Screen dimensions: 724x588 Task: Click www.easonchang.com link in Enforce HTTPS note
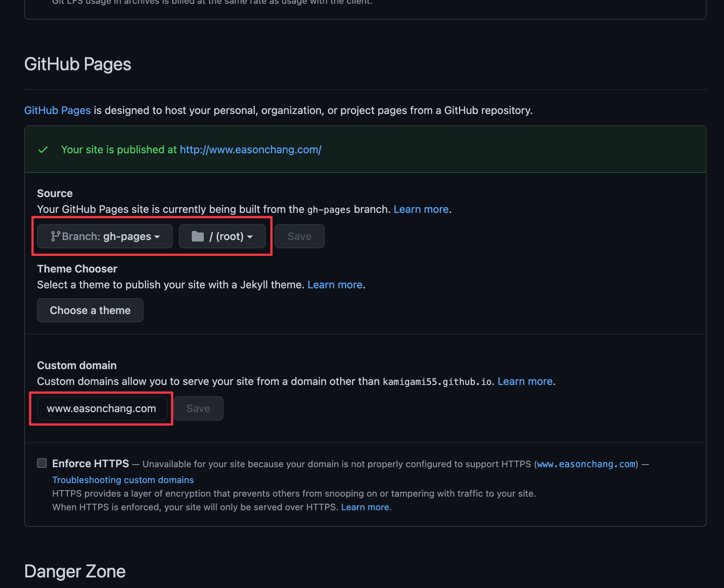coord(586,464)
